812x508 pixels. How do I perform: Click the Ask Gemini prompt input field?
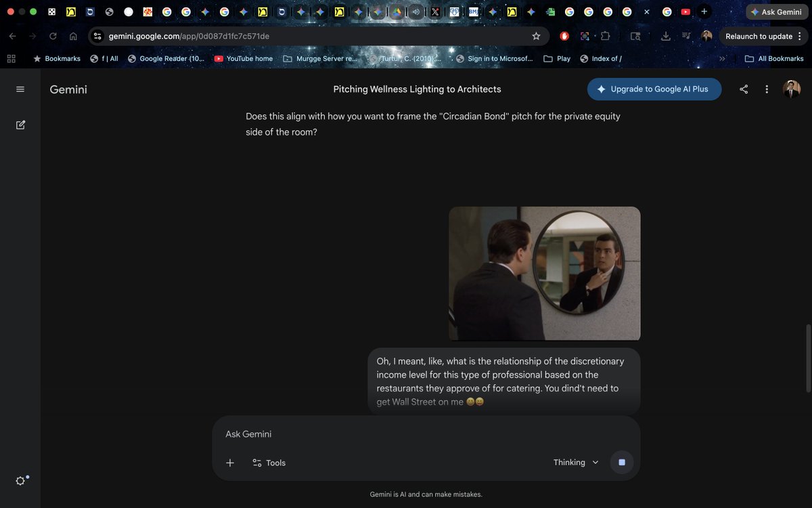(426, 434)
